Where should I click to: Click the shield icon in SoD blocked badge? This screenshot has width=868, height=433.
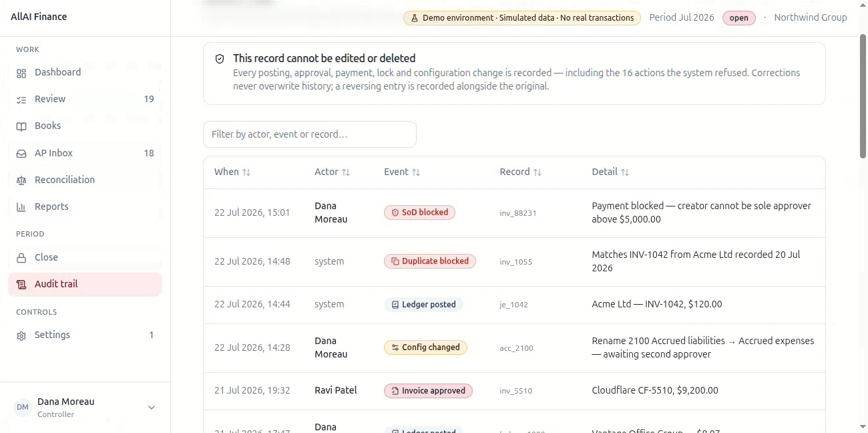395,212
